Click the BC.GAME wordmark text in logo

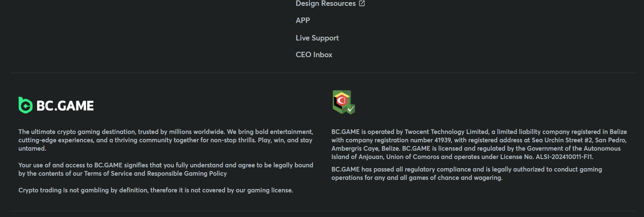[65, 106]
